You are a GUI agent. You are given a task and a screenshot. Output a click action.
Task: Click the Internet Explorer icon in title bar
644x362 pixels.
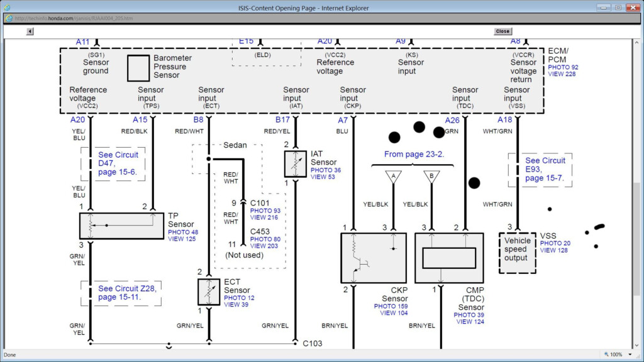(8, 8)
